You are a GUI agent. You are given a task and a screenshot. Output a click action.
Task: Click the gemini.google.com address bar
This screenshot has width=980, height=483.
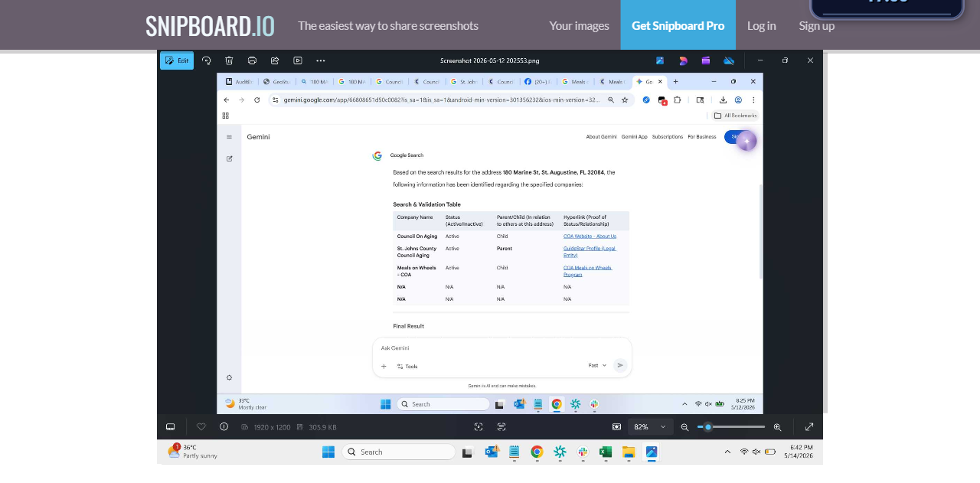point(440,100)
